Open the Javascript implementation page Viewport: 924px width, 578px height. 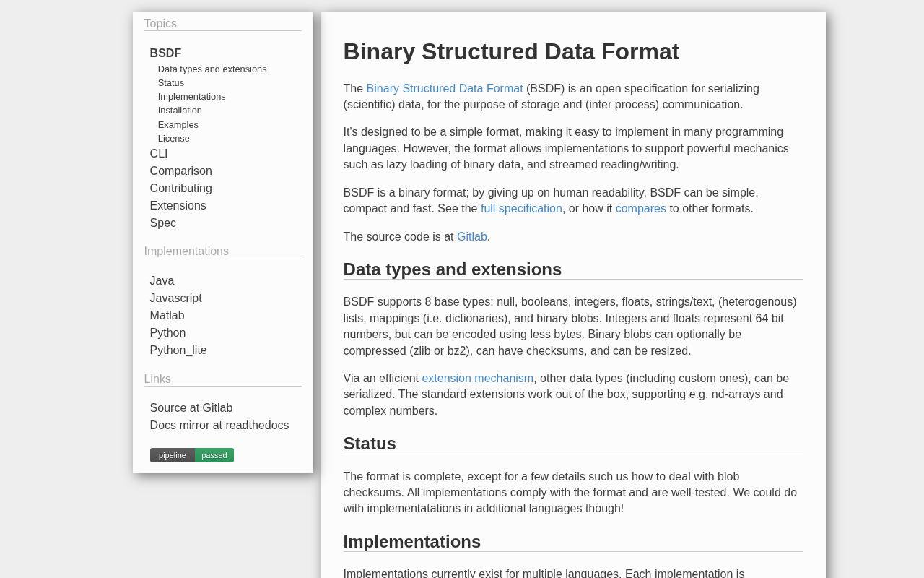tap(175, 298)
